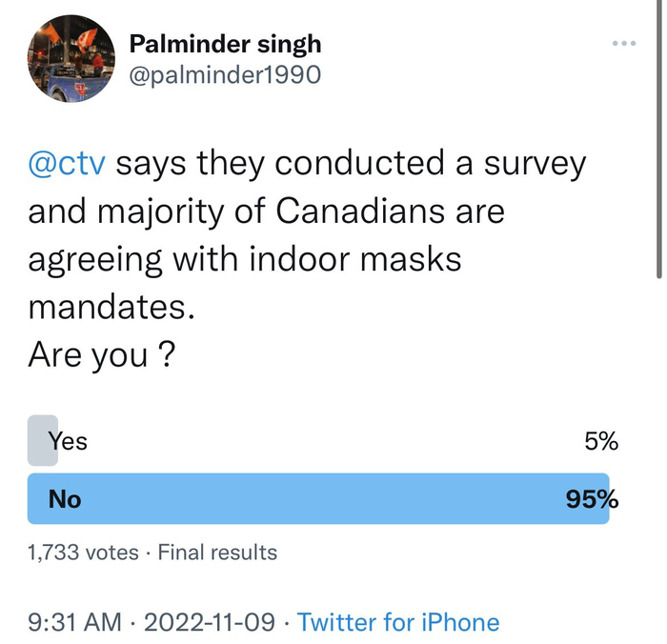Click the Twitter for iPhone source link
Viewport: 667px width, 644px height.
tap(398, 622)
